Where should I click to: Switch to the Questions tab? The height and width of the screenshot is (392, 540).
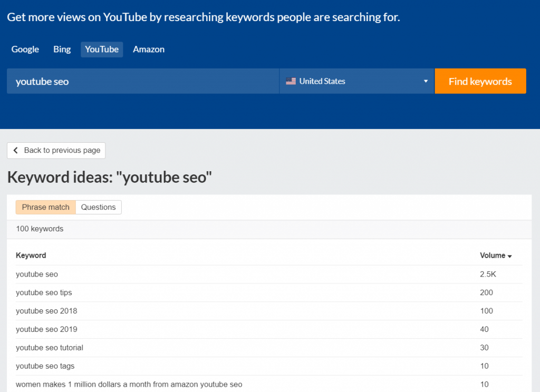(99, 207)
